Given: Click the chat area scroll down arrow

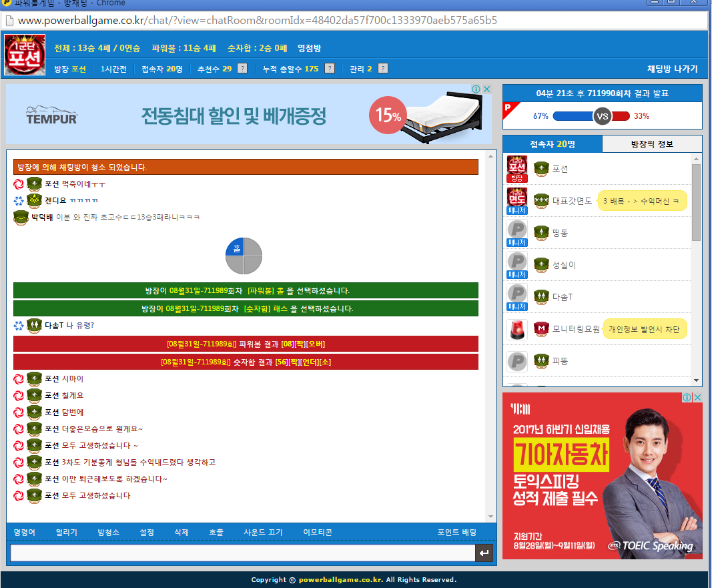Looking at the screenshot, I should pos(490,517).
